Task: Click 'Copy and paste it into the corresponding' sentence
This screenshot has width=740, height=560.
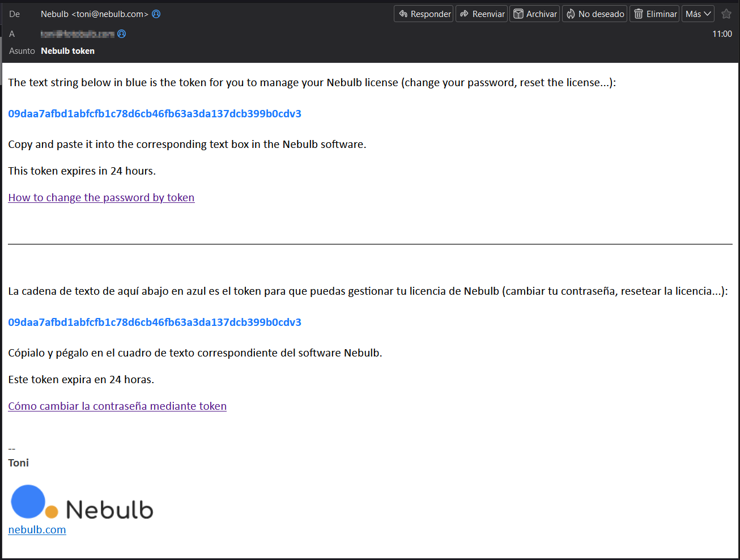Action: point(187,145)
